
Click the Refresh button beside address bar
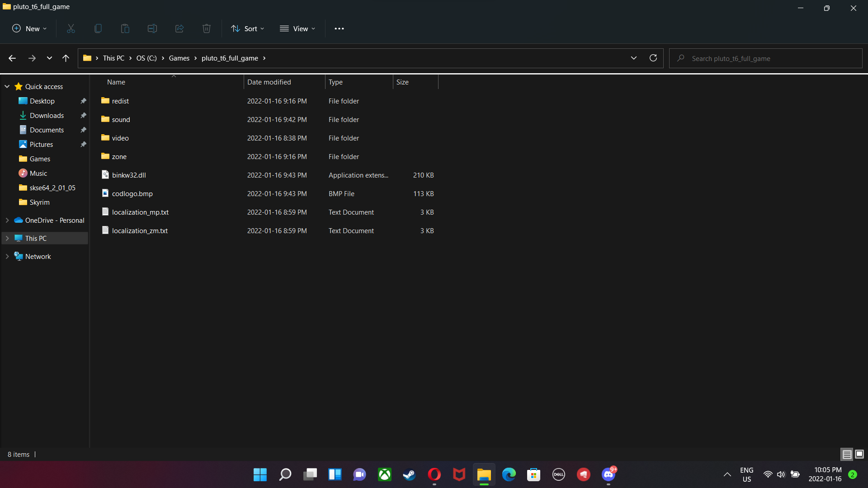tap(653, 58)
